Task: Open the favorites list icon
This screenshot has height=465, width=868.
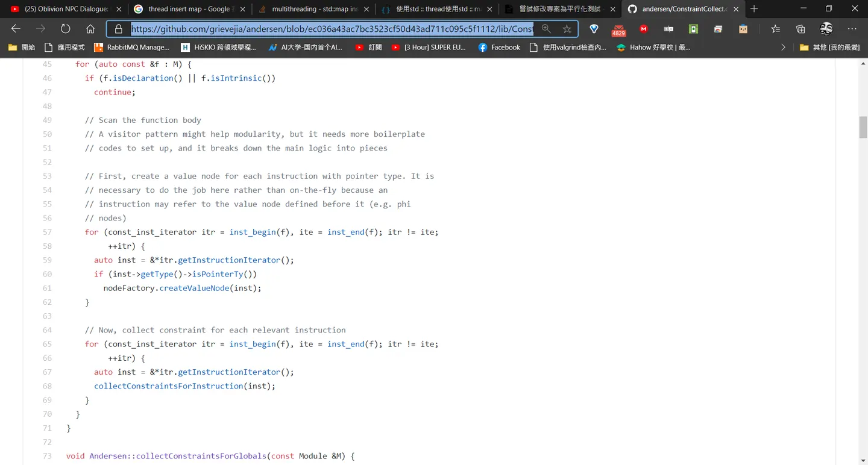Action: (x=775, y=29)
